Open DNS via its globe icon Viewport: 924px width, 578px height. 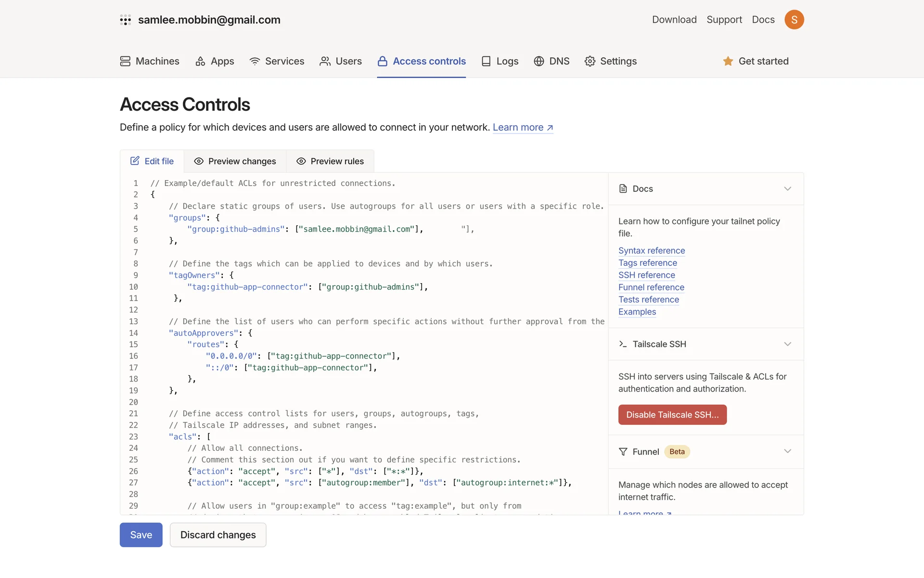[539, 61]
